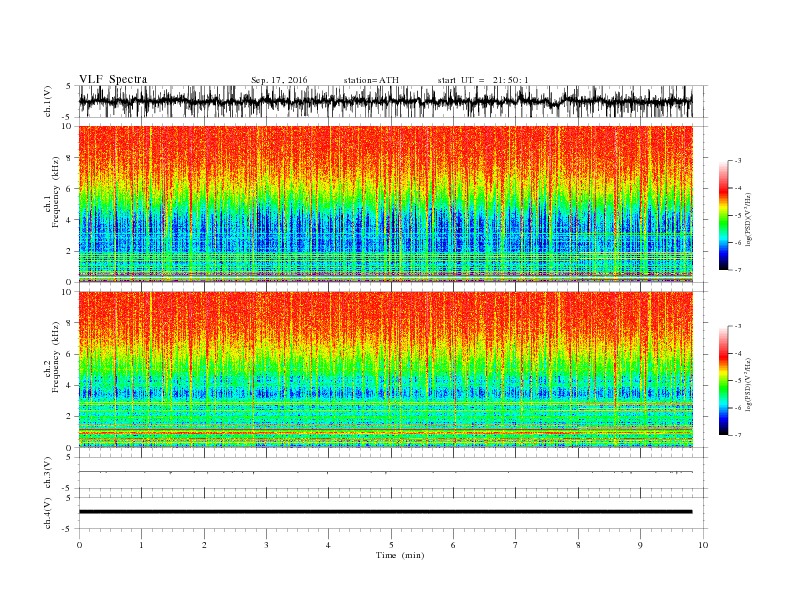Click time axis tick label "10"
Viewport: 792px width, 612px height.
pos(703,545)
